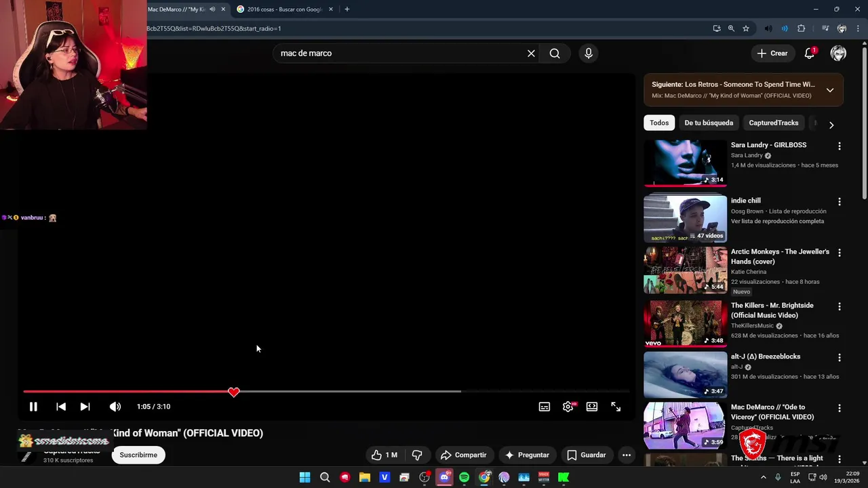Click install app icon in address bar

(717, 28)
